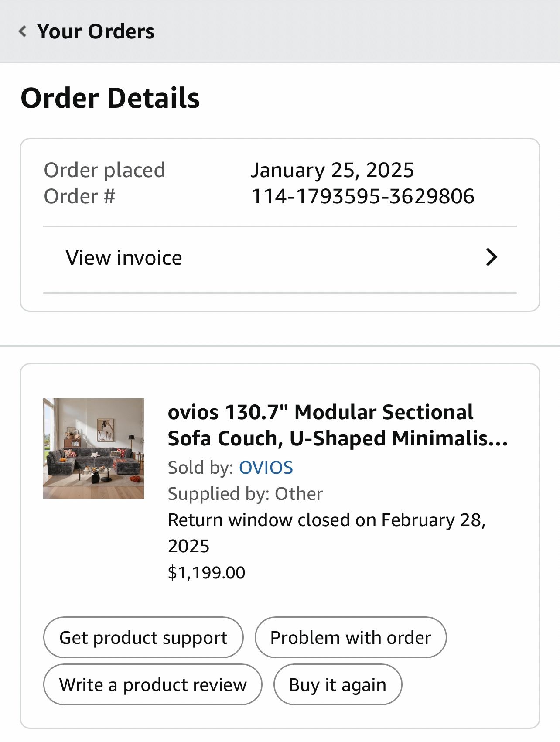Viewport: 560px width, 742px height.
Task: Select the OVIOS seller link
Action: pos(265,467)
